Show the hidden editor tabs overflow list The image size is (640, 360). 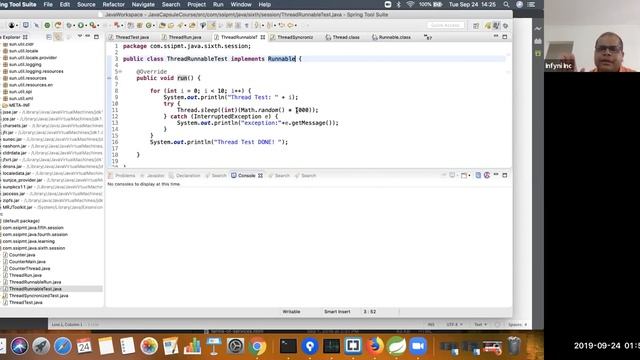428,37
